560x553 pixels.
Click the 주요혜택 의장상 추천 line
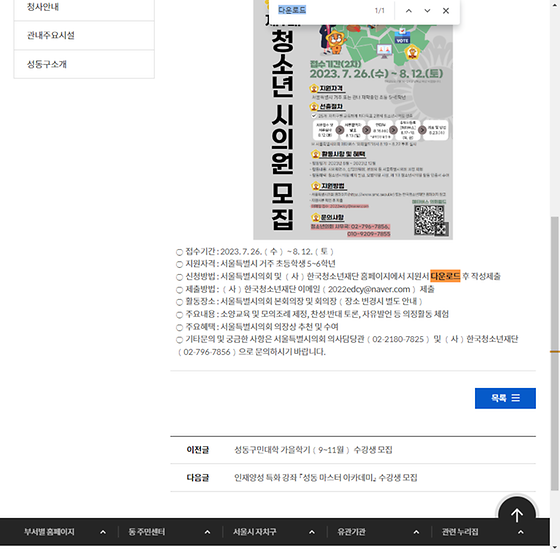[257, 327]
